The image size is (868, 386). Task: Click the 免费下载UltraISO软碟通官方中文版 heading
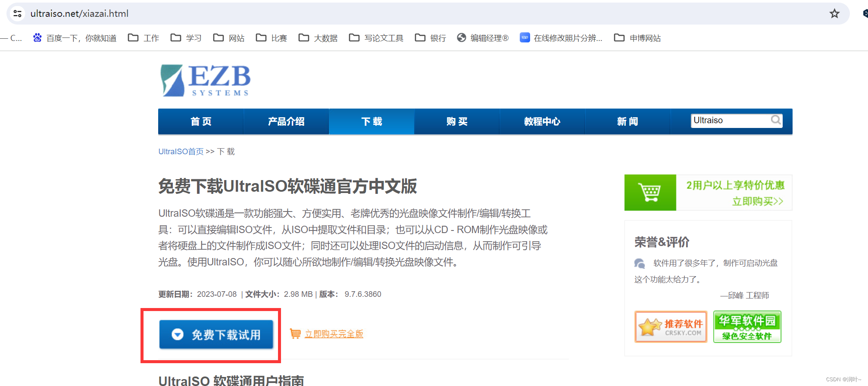[x=288, y=186]
